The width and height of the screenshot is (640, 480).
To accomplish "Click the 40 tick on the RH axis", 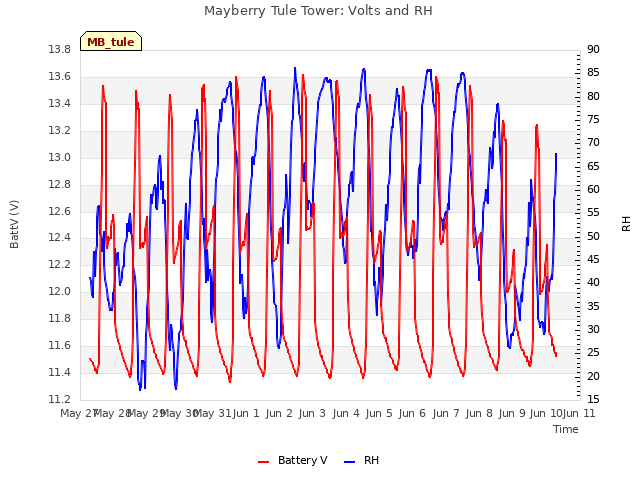I will [x=593, y=282].
